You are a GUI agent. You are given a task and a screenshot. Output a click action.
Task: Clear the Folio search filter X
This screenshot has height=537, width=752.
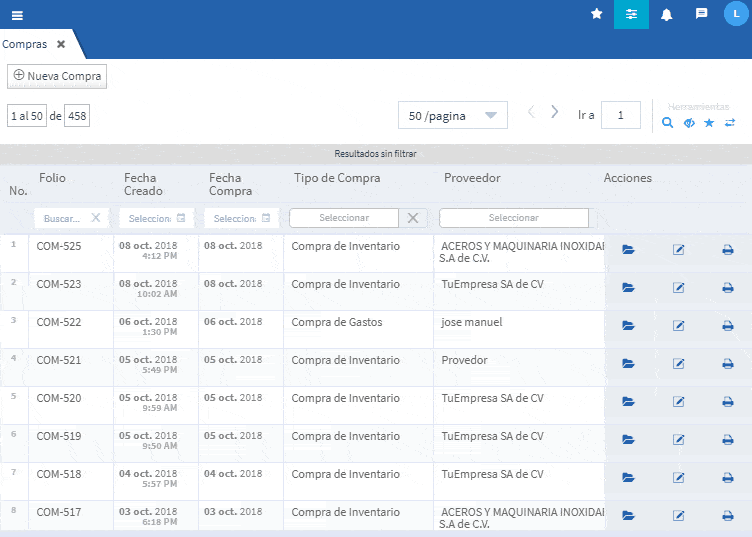pyautogui.click(x=96, y=218)
